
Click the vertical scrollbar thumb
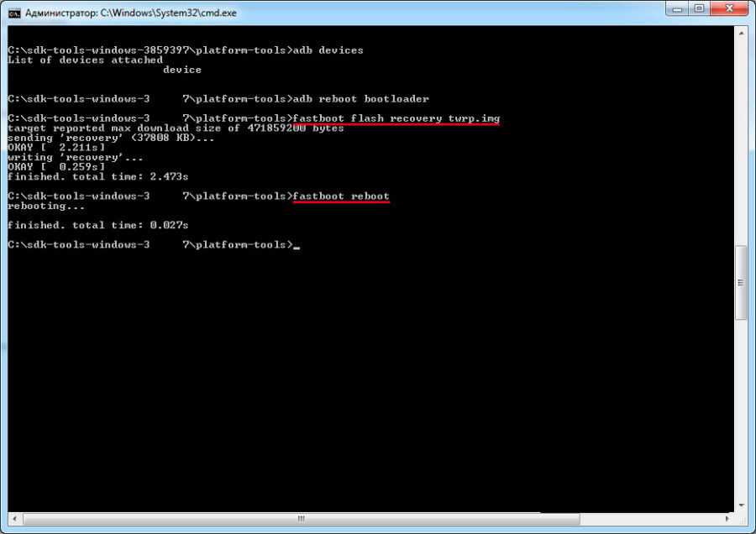tap(742, 282)
